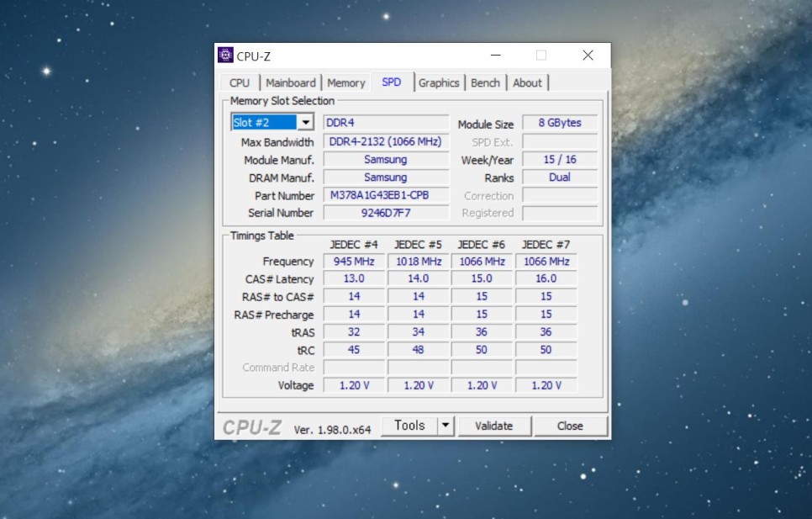Click the DDR4 memory type field

(x=386, y=123)
